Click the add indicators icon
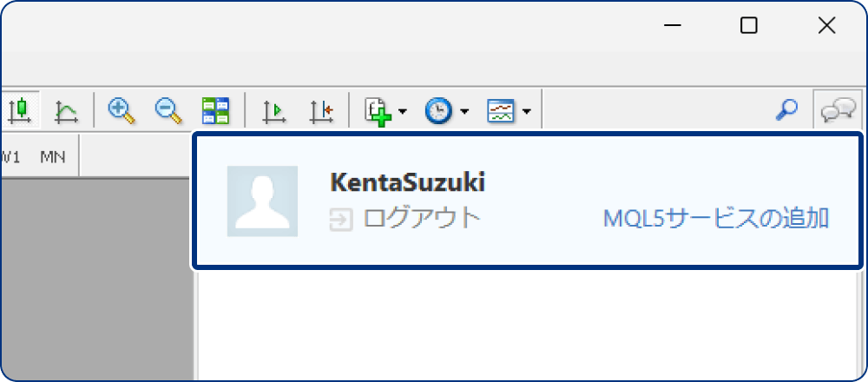The image size is (868, 382). [x=378, y=111]
